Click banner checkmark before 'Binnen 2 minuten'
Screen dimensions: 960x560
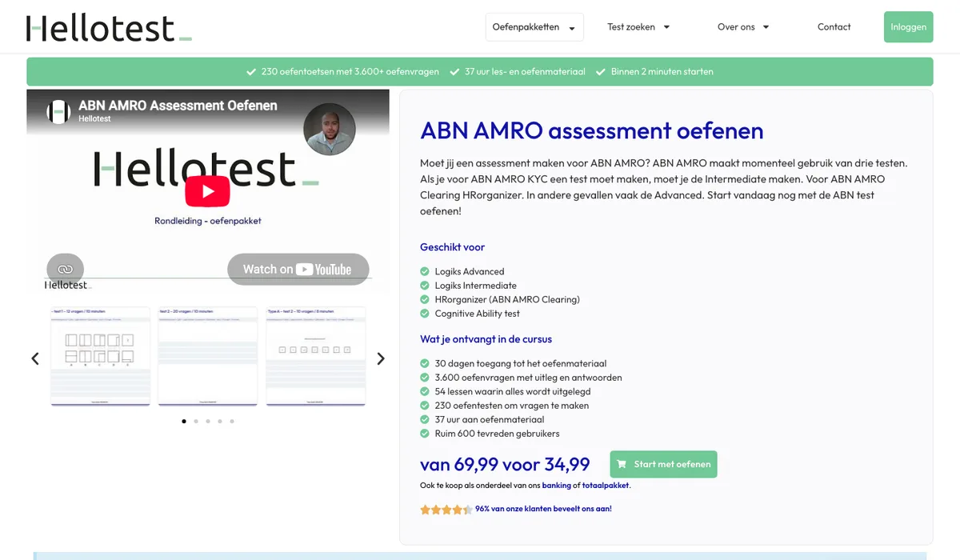pyautogui.click(x=602, y=71)
